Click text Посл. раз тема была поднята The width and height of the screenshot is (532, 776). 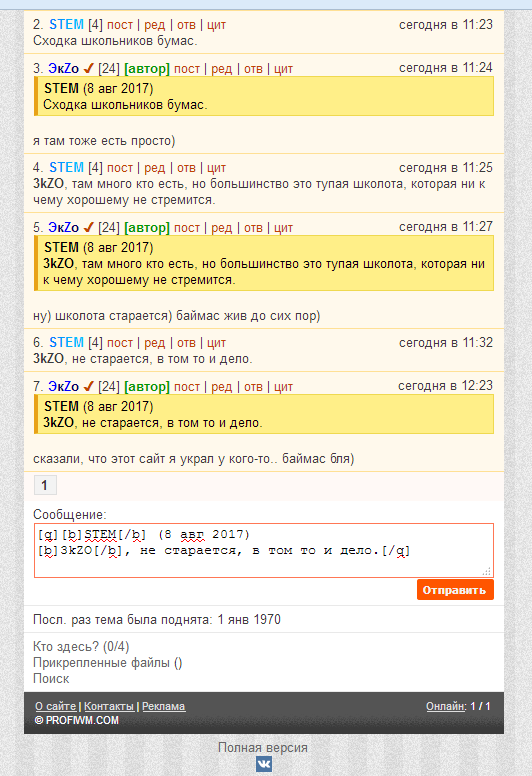[123, 620]
